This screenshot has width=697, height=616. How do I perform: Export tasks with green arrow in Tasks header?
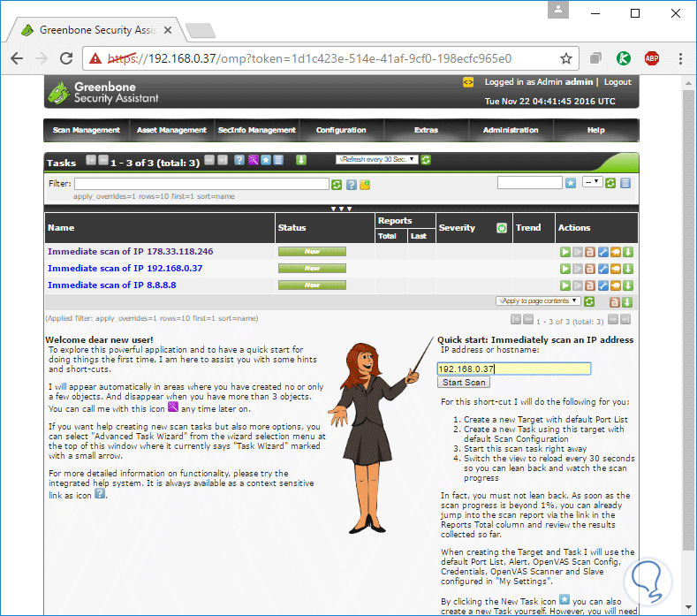pyautogui.click(x=301, y=160)
